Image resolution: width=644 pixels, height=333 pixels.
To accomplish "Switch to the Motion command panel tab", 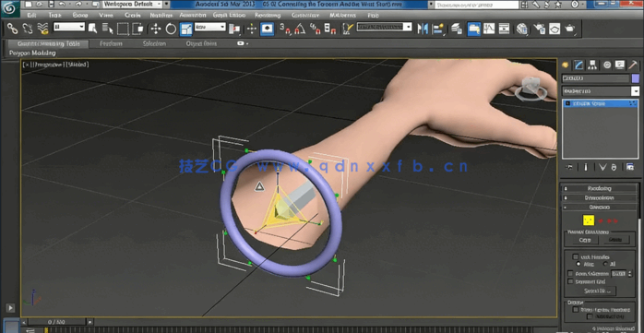I will tap(606, 65).
